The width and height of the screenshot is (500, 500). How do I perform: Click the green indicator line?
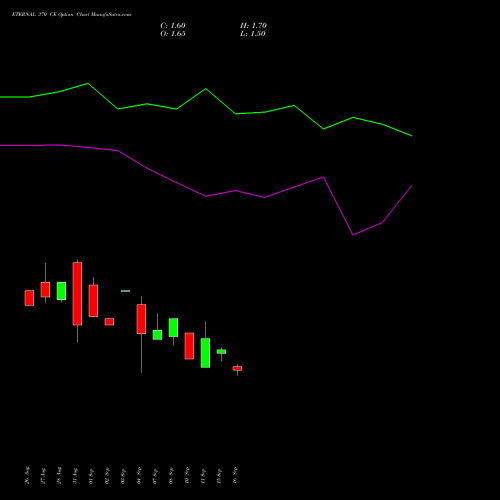[205, 89]
